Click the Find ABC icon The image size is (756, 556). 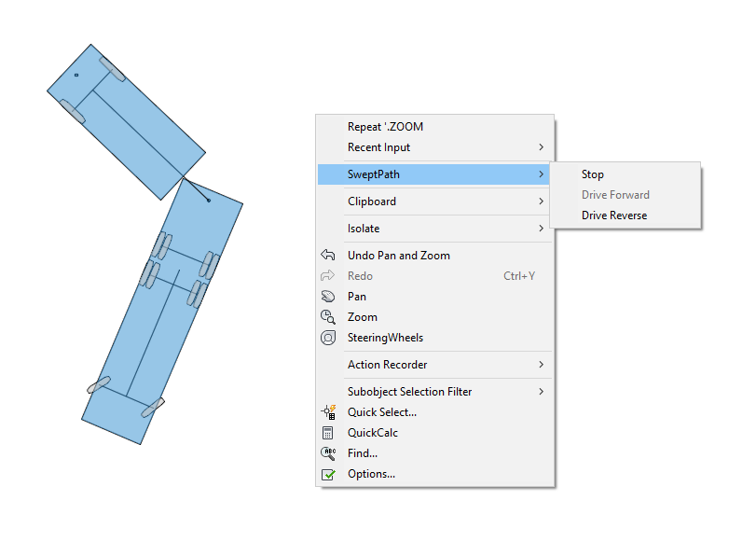click(x=328, y=452)
